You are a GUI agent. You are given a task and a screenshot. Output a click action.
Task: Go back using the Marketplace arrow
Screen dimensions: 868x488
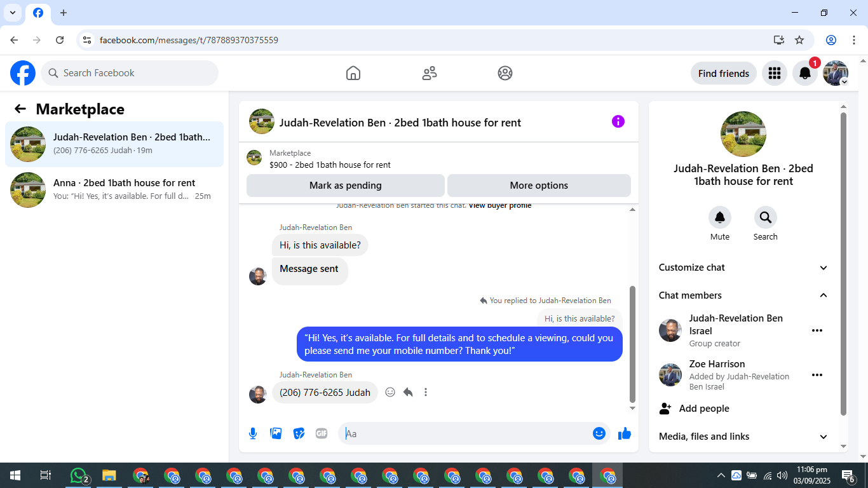tap(20, 109)
